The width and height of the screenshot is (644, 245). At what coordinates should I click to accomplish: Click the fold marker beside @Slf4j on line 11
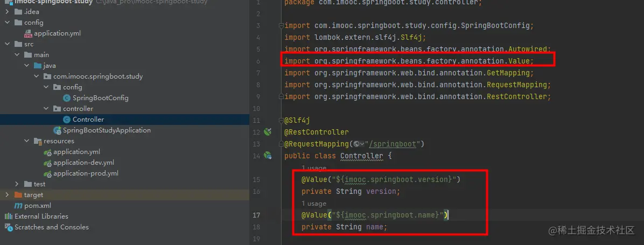coord(281,121)
